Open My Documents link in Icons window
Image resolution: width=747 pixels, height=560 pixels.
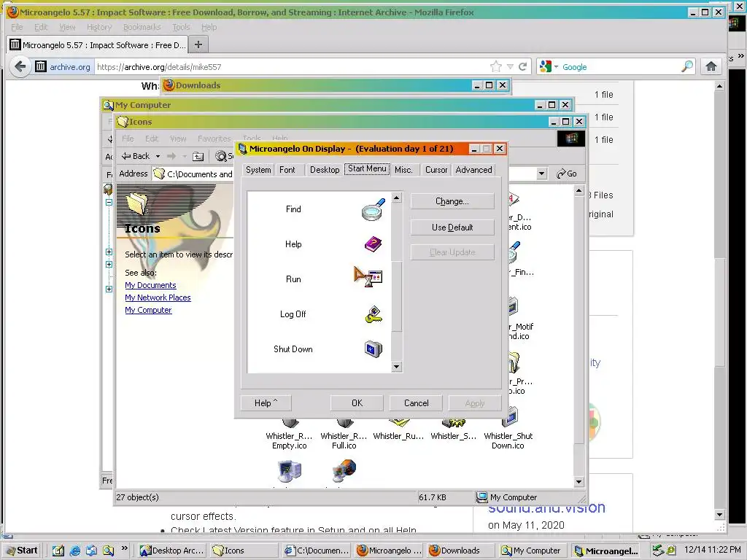click(150, 285)
